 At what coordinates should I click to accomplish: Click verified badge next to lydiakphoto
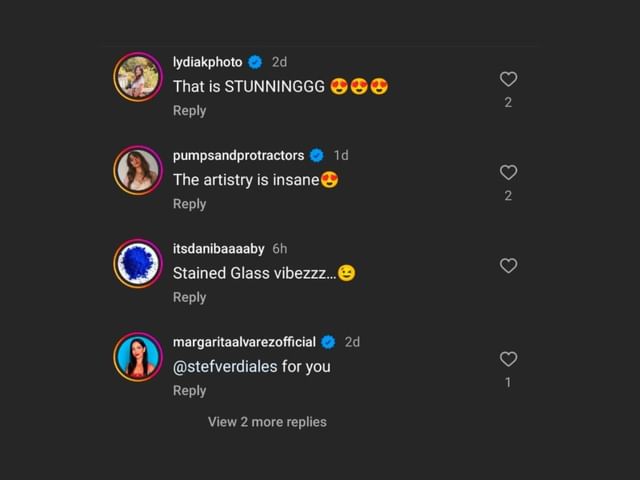pyautogui.click(x=255, y=62)
